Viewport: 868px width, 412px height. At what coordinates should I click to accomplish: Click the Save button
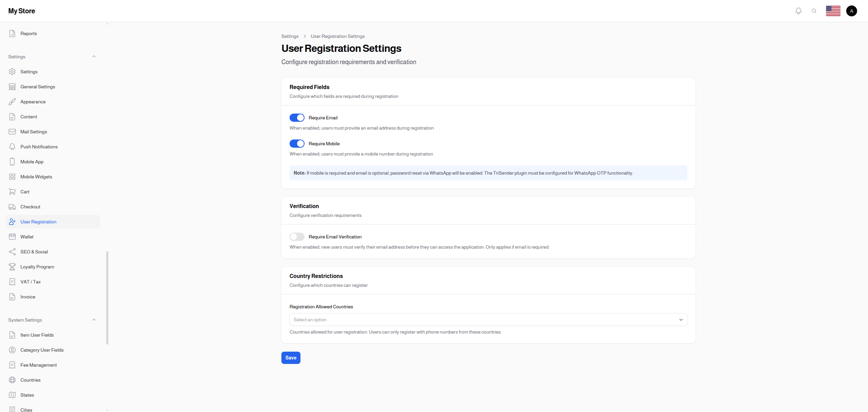291,357
